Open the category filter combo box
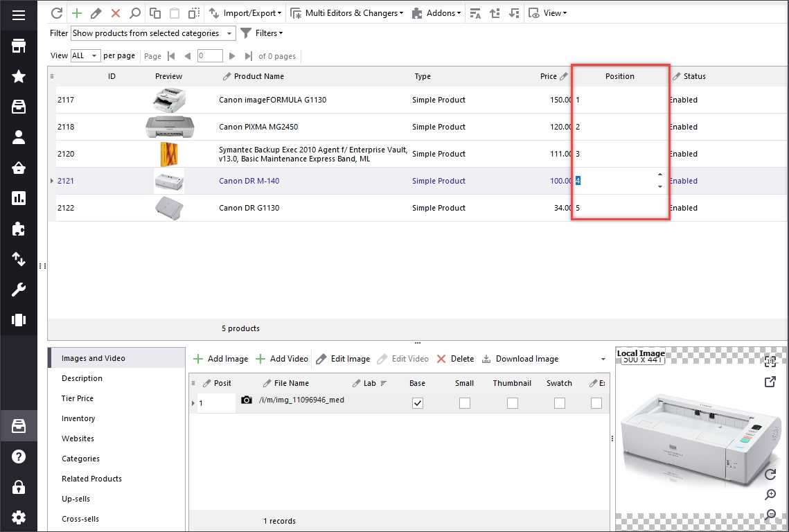 [153, 33]
